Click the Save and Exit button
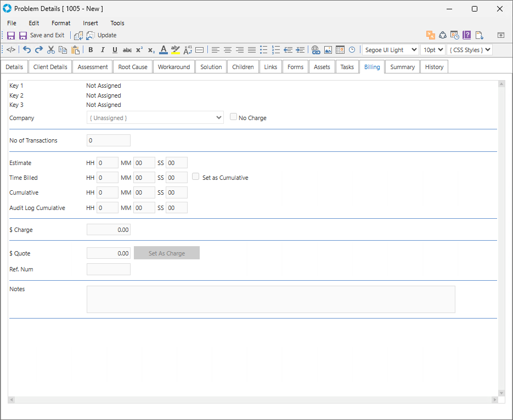513x420 pixels. (41, 35)
